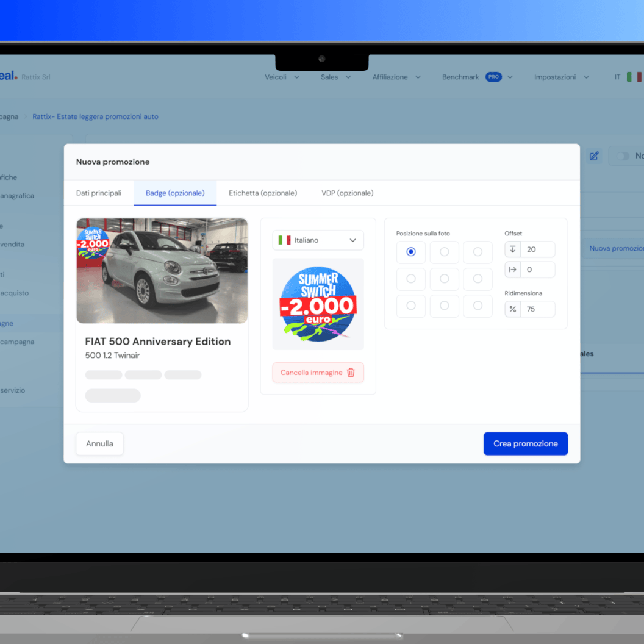Open the Rattix- Estate leggera promozioni auto breadcrumb
The width and height of the screenshot is (644, 644).
(95, 116)
